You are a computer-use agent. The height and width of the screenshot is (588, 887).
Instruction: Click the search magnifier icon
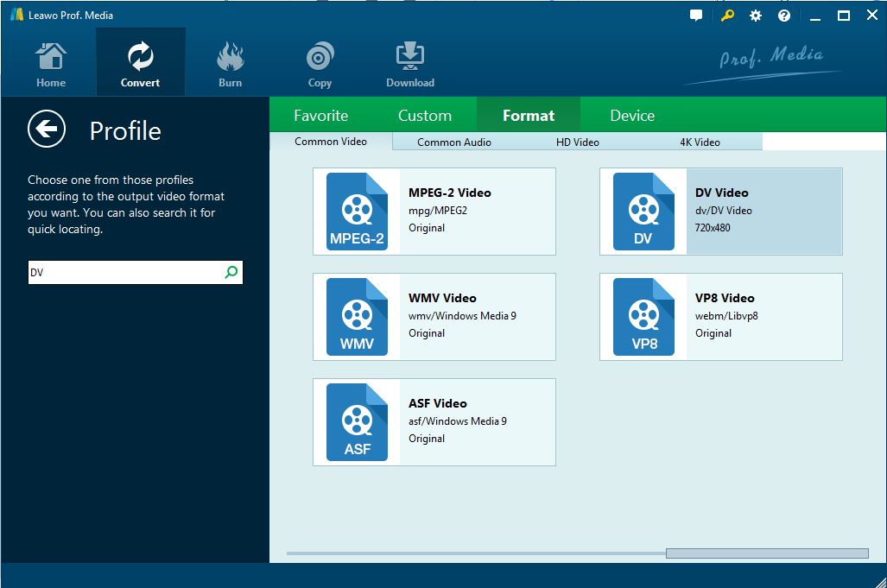click(x=231, y=272)
